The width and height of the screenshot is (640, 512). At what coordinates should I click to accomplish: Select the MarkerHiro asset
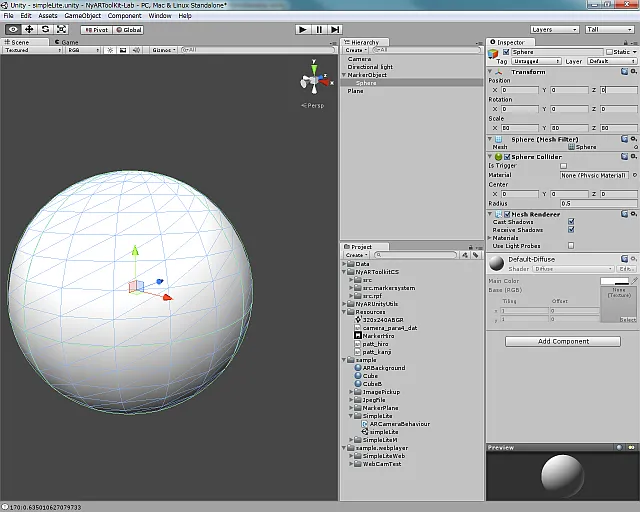pos(378,336)
